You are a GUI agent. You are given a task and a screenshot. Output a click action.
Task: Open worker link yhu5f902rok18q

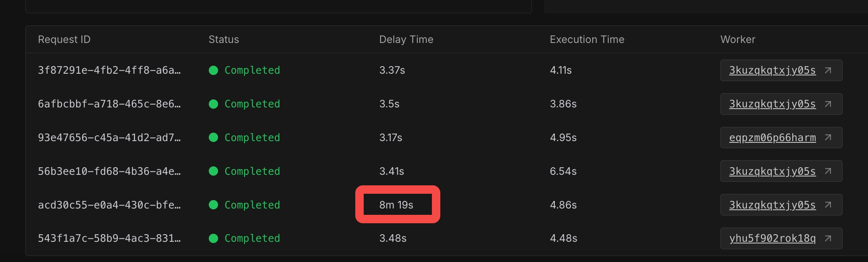772,238
